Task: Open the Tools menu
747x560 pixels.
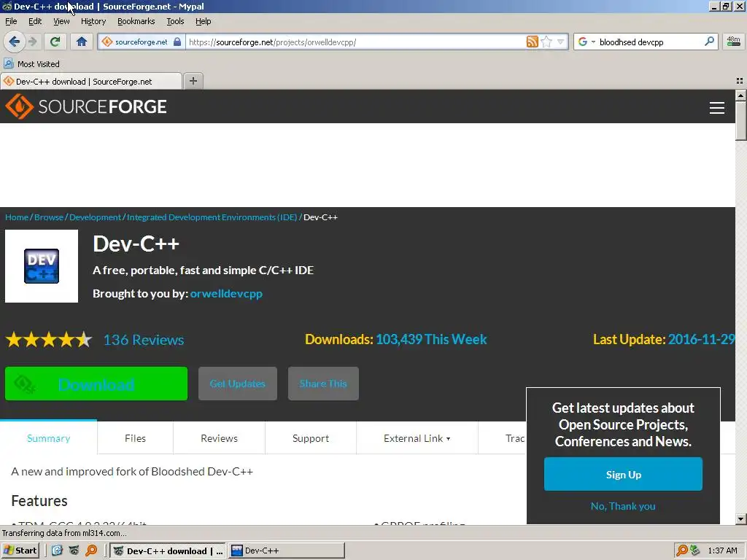Action: [175, 21]
